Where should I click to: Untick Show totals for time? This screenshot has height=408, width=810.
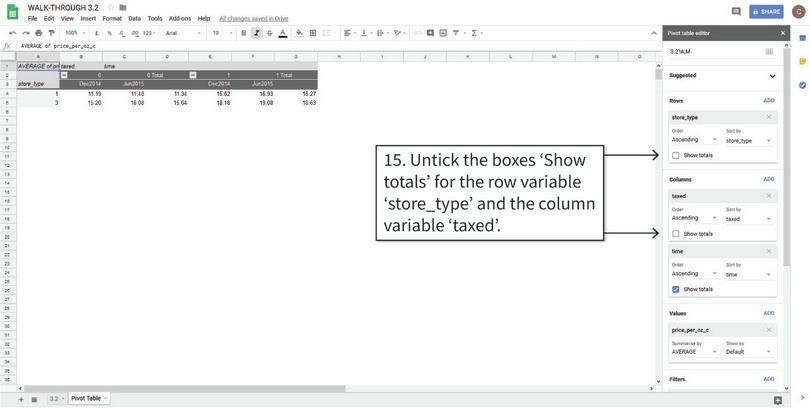pyautogui.click(x=676, y=289)
